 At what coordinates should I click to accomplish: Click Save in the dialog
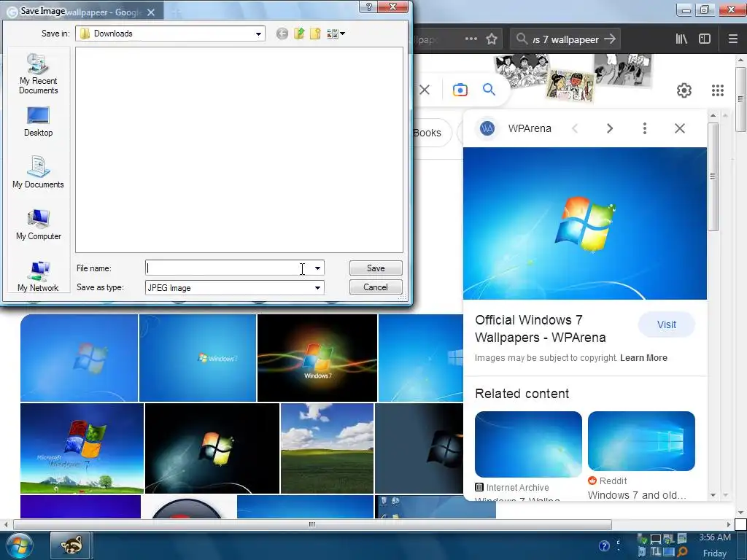[376, 268]
